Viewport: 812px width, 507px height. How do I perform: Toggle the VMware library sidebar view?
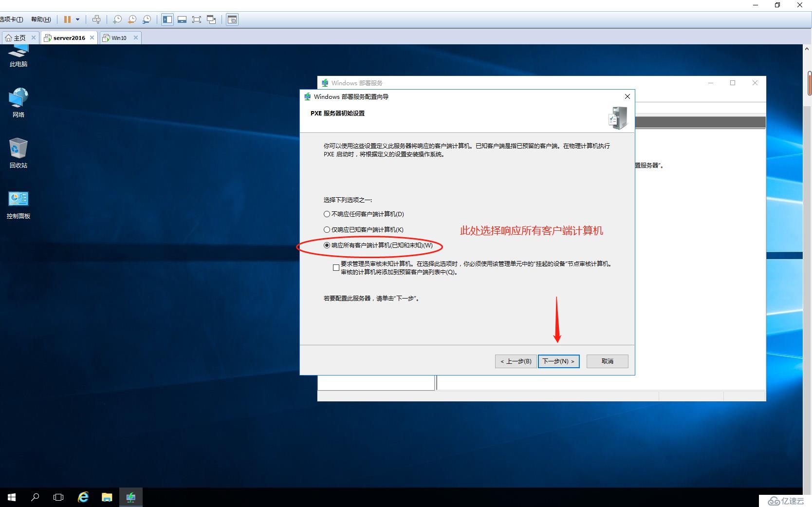tap(167, 19)
